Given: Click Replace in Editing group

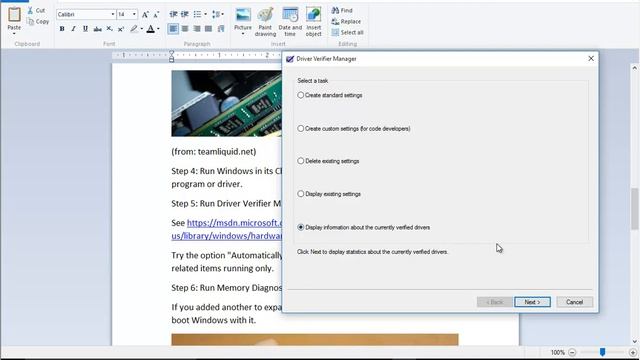Looking at the screenshot, I should 346,22.
